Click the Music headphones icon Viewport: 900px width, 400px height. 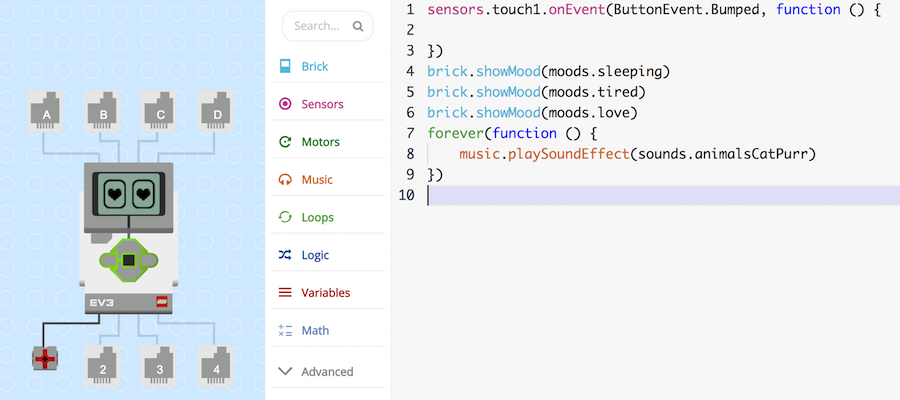tap(285, 180)
